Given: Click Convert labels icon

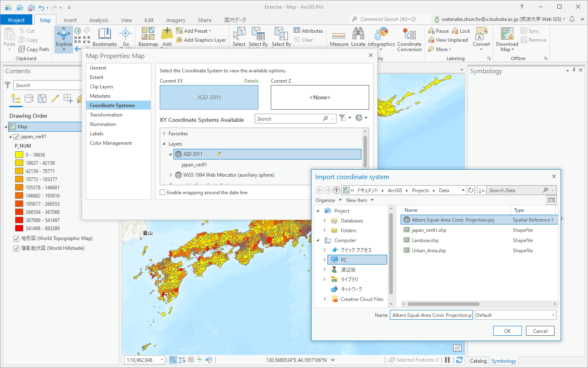Looking at the screenshot, I should [x=481, y=33].
